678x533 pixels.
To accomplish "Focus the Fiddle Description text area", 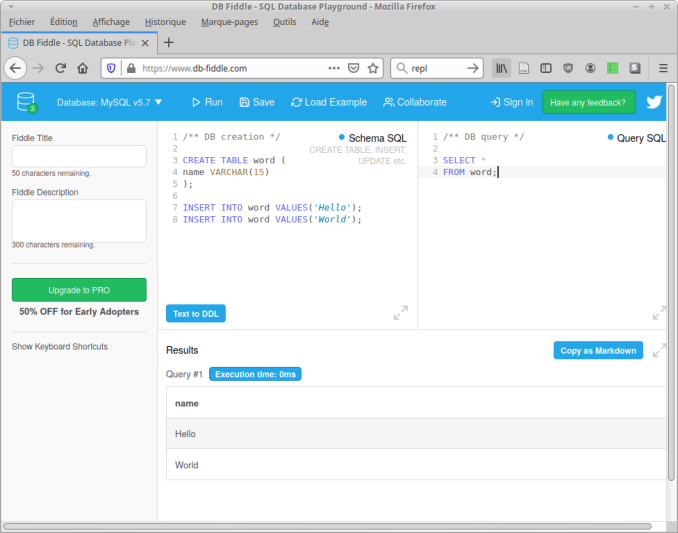I will point(79,220).
